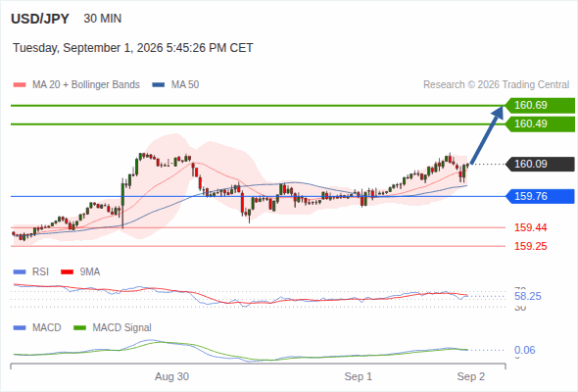Image resolution: width=578 pixels, height=392 pixels.
Task: Select the 160.69 resistance price tag
Action: (x=540, y=106)
